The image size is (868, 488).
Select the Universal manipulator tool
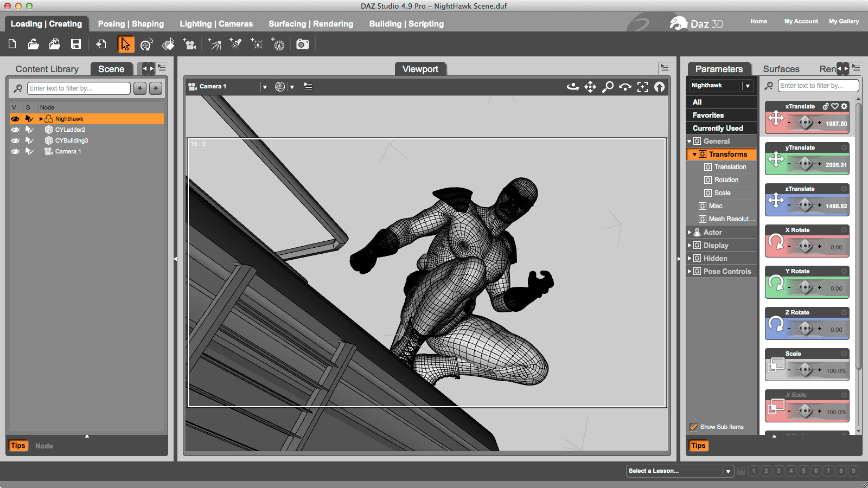pyautogui.click(x=146, y=44)
